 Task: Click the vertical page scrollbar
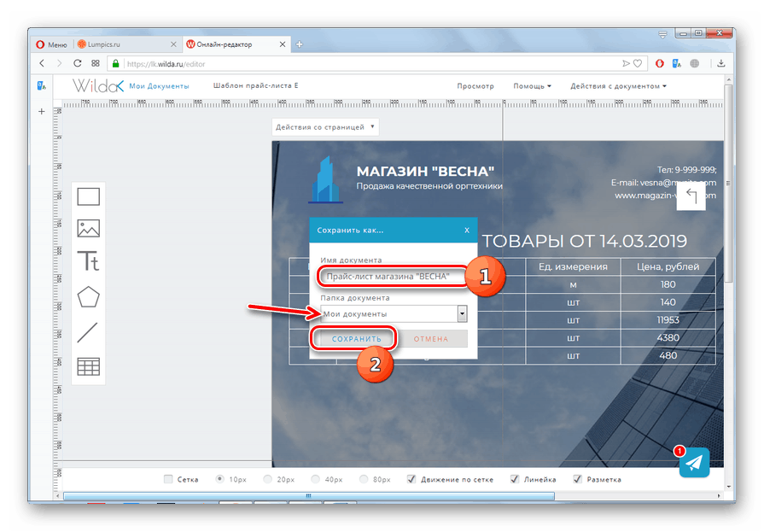tap(728, 183)
